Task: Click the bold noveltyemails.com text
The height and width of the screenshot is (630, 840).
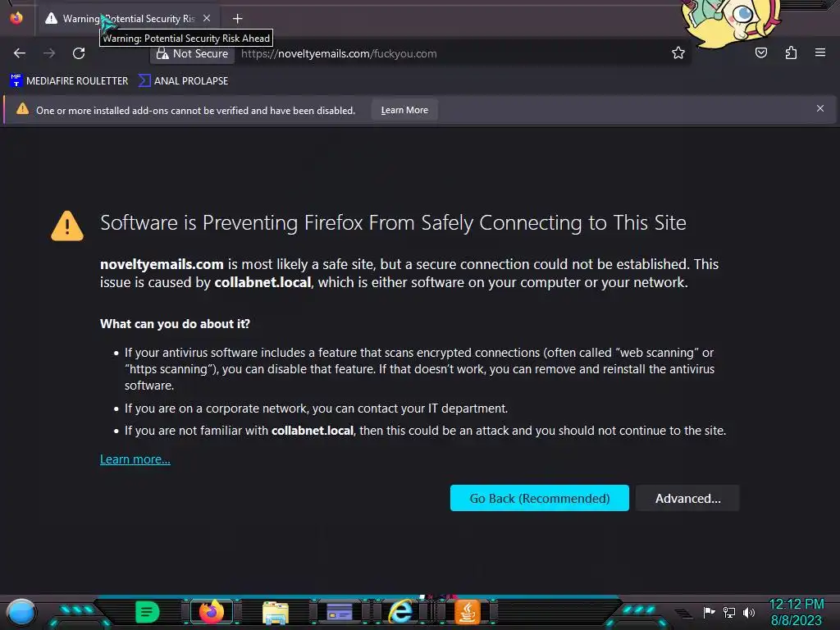Action: click(x=162, y=264)
